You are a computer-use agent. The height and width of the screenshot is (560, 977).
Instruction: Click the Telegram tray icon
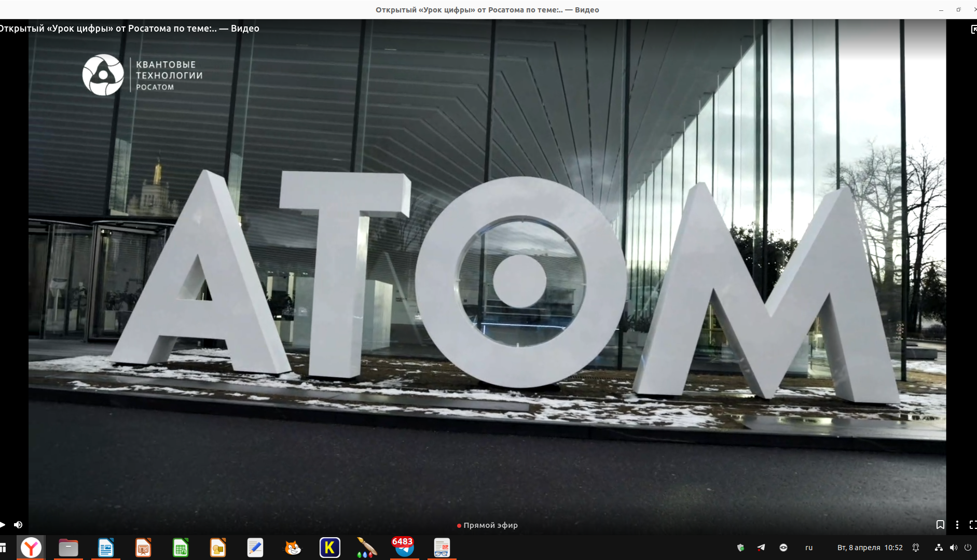pyautogui.click(x=761, y=548)
